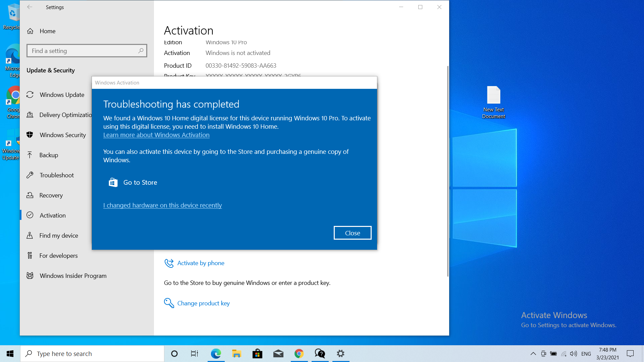Open the Troubleshoot settings page
The height and width of the screenshot is (362, 644).
(57, 175)
